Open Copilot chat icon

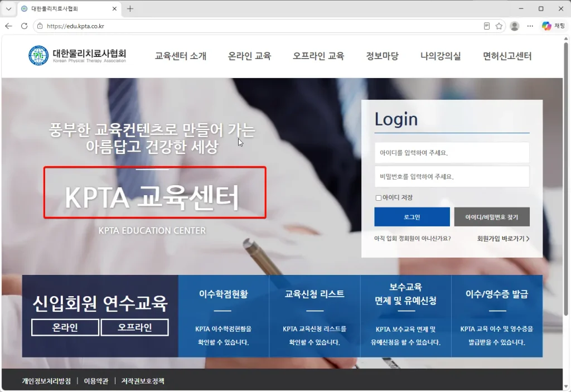click(553, 26)
